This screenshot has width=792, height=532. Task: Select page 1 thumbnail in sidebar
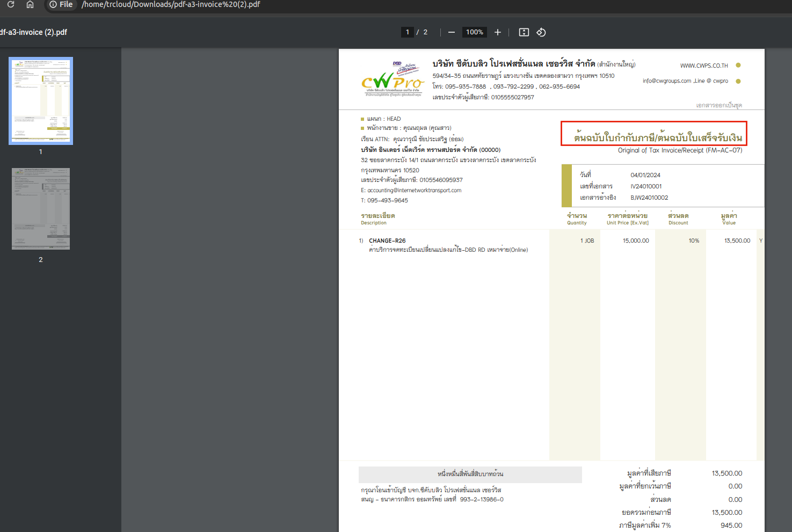pyautogui.click(x=41, y=101)
